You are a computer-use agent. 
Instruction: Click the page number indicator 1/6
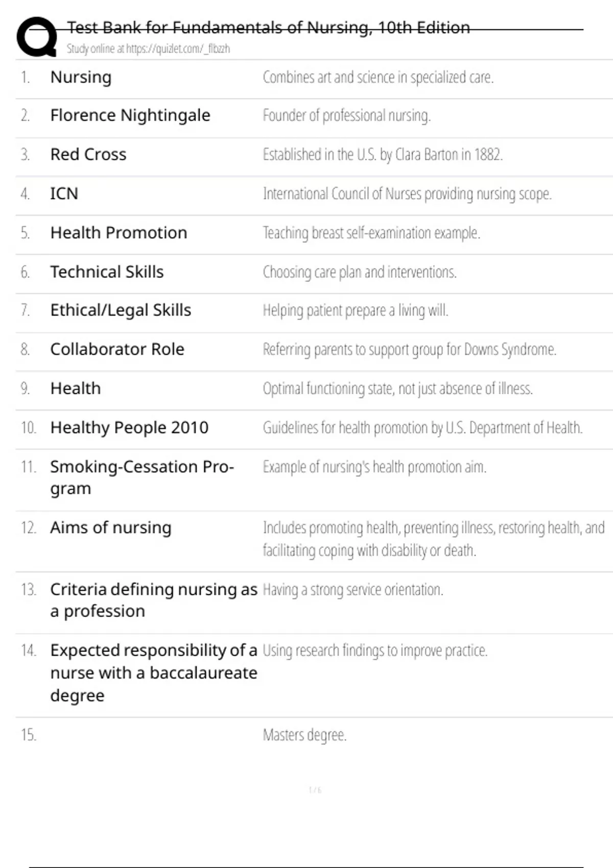tap(315, 790)
